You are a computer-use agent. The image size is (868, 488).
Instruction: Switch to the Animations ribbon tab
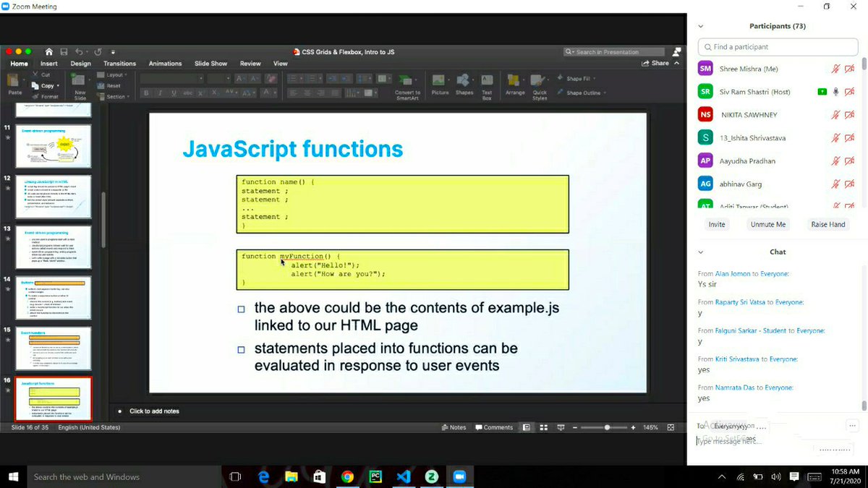click(x=165, y=64)
